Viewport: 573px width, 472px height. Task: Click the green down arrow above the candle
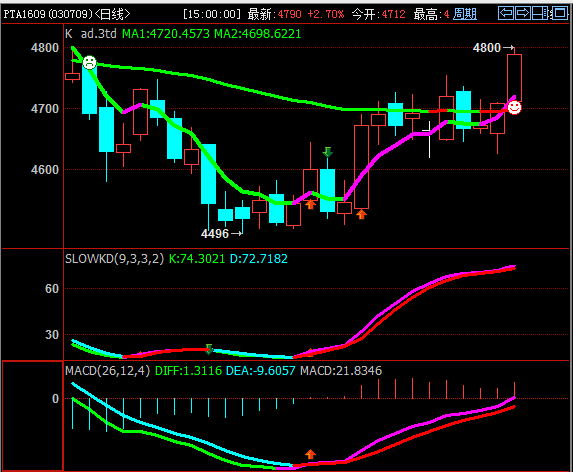point(328,152)
